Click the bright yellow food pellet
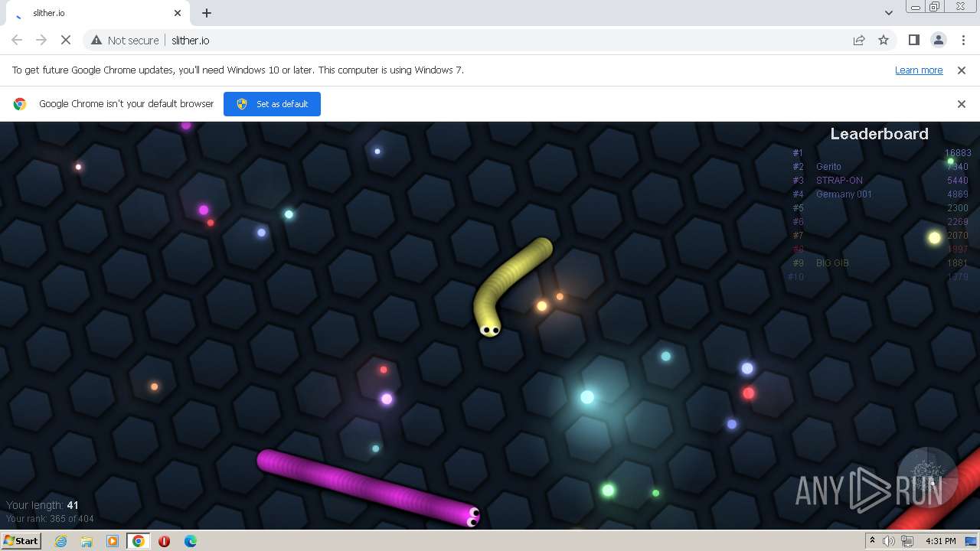This screenshot has width=980, height=551. pos(934,238)
